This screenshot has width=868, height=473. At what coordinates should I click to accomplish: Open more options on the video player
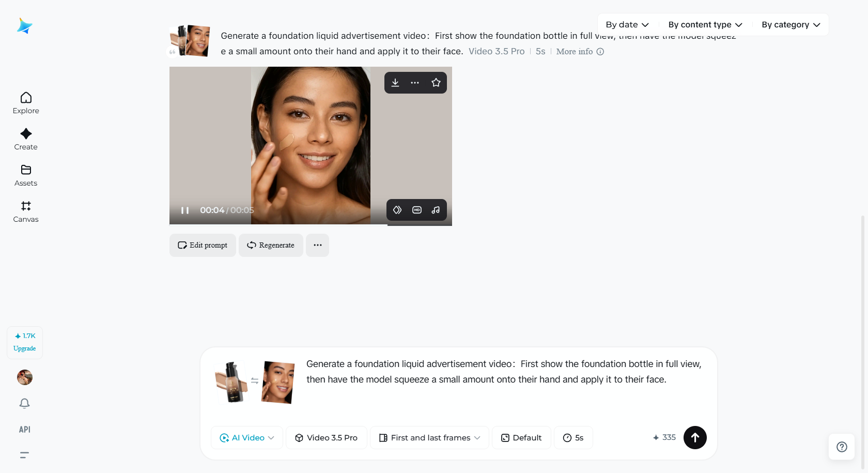[415, 82]
